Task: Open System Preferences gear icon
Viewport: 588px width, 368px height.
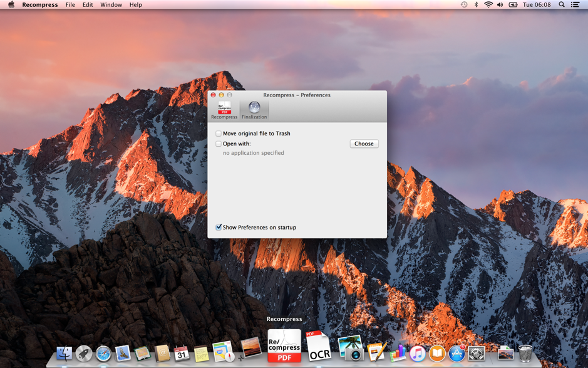Action: [x=477, y=354]
